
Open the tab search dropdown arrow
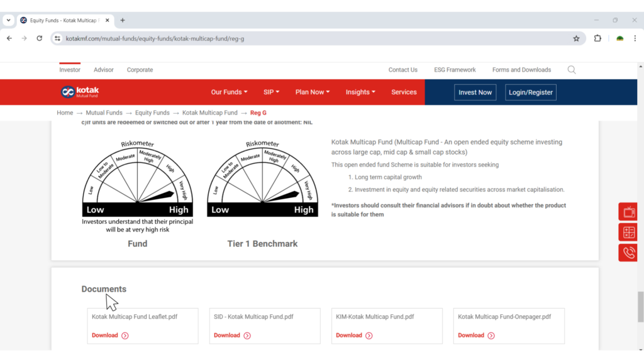[8, 20]
